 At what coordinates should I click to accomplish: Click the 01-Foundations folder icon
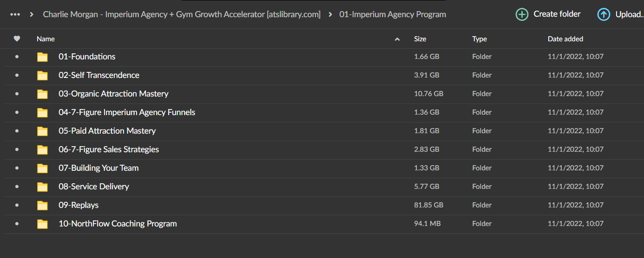[43, 57]
